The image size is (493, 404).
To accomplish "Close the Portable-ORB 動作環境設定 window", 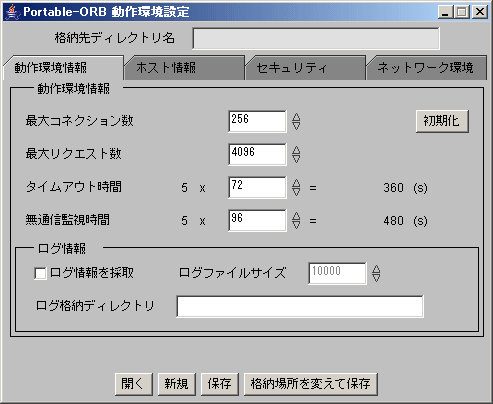I will click(480, 12).
